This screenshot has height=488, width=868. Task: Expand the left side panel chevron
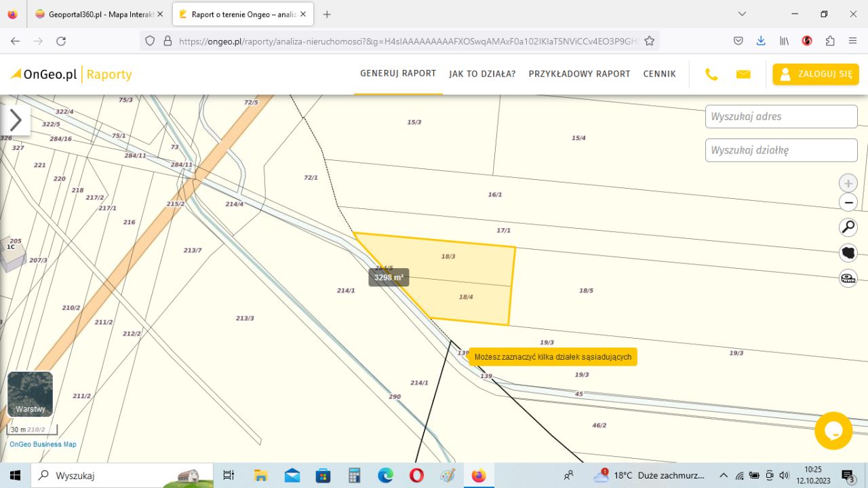tap(16, 120)
